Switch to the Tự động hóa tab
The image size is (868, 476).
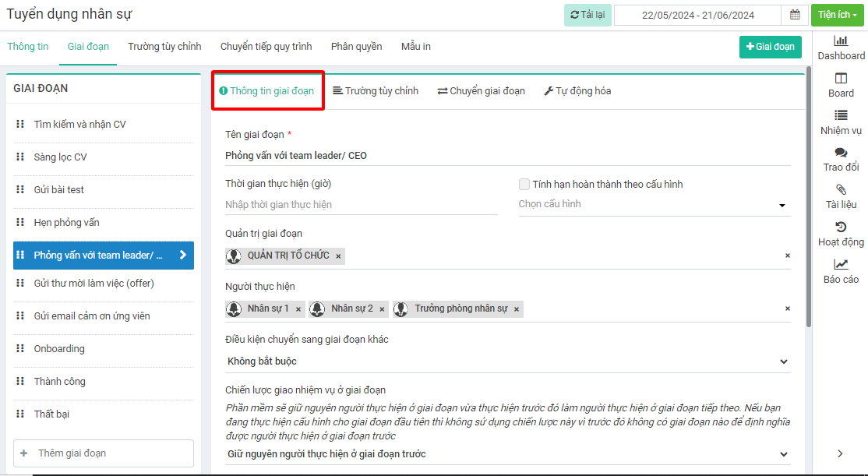tap(577, 91)
